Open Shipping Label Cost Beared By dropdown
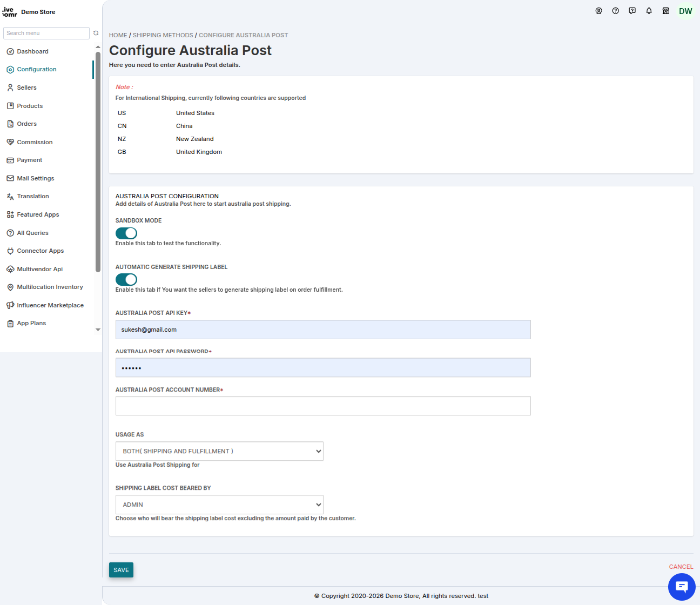Viewport: 700px width, 605px height. coord(219,505)
